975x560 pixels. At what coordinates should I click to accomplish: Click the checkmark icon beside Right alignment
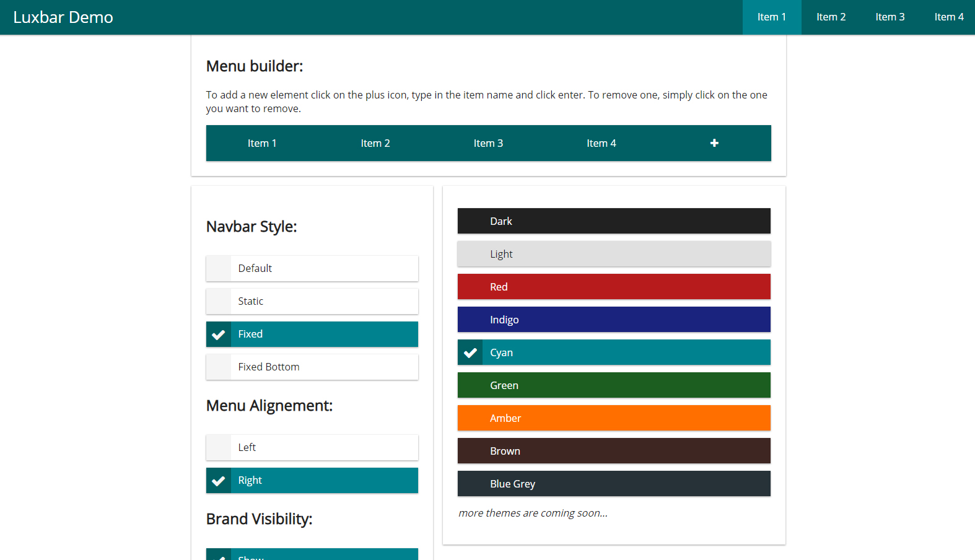coord(219,481)
